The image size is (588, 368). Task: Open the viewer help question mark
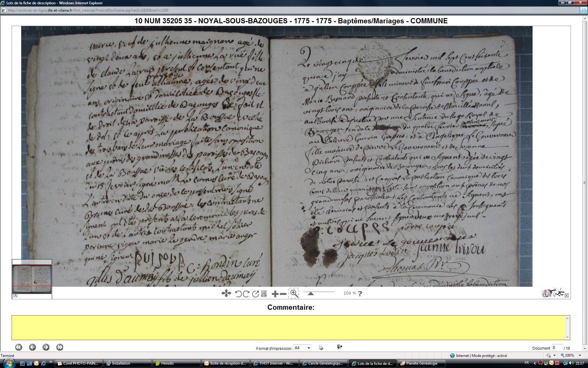[360, 293]
